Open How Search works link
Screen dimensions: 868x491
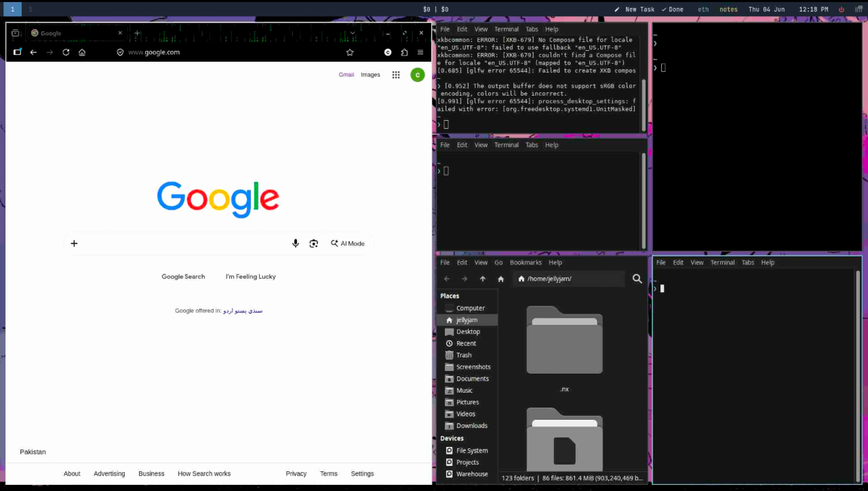[204, 473]
